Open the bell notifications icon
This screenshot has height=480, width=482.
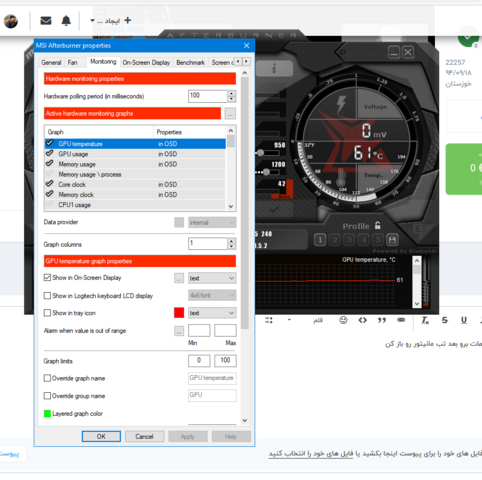coord(66,21)
